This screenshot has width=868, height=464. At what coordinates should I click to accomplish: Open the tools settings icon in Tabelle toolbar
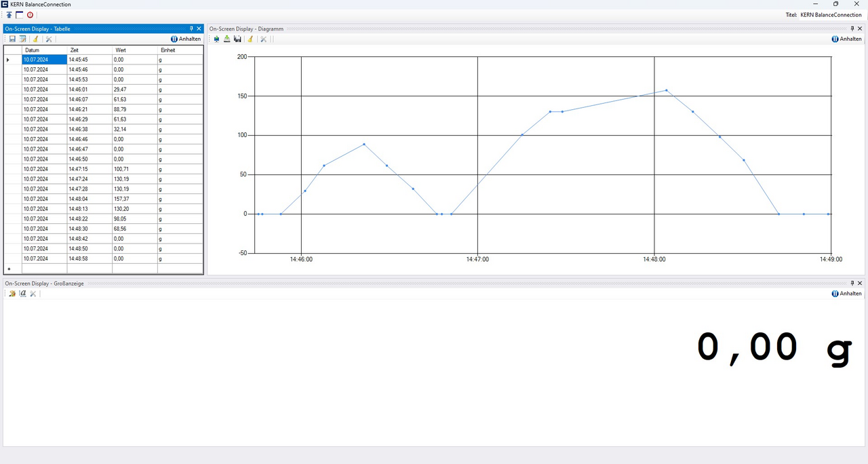49,39
